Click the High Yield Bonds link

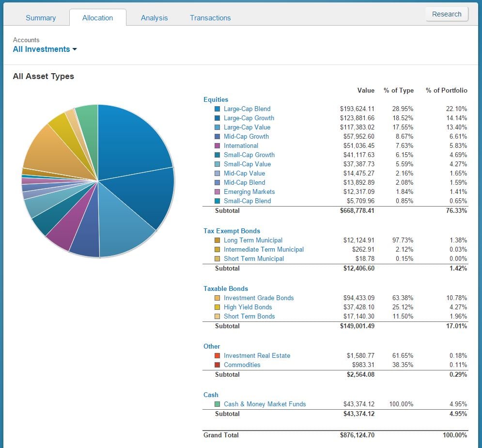(x=248, y=307)
